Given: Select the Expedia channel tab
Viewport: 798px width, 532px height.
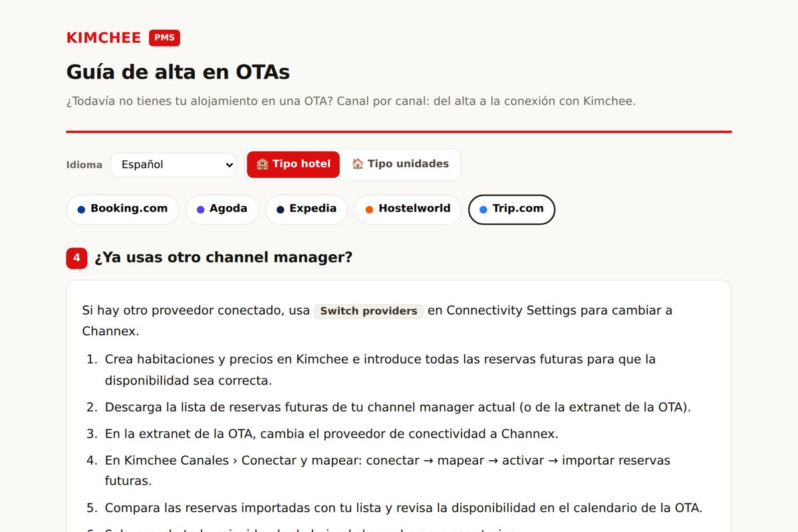Looking at the screenshot, I should [307, 209].
